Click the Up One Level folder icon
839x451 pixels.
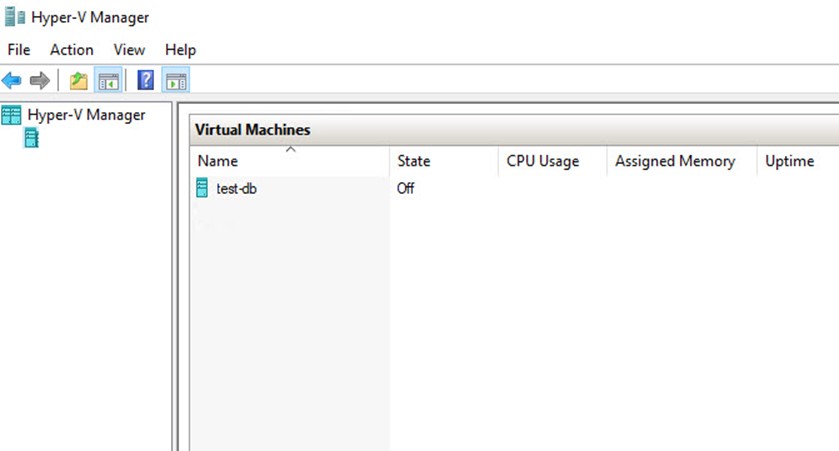click(79, 81)
